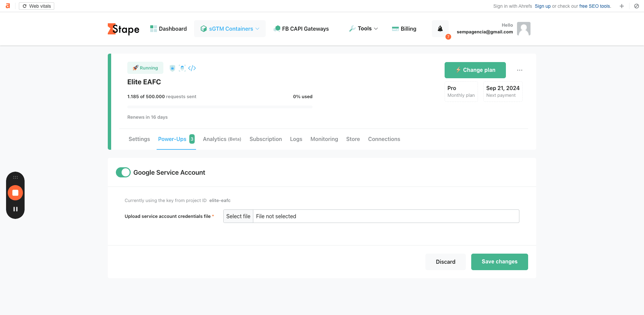This screenshot has height=315, width=644.
Task: Click the face-scan icon beside shield
Action: point(182,68)
